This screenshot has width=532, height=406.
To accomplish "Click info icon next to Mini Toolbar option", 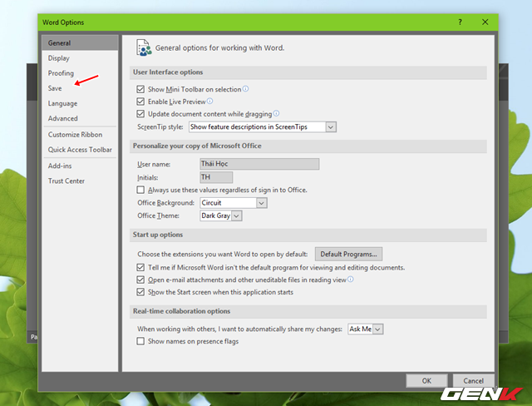I will point(246,88).
